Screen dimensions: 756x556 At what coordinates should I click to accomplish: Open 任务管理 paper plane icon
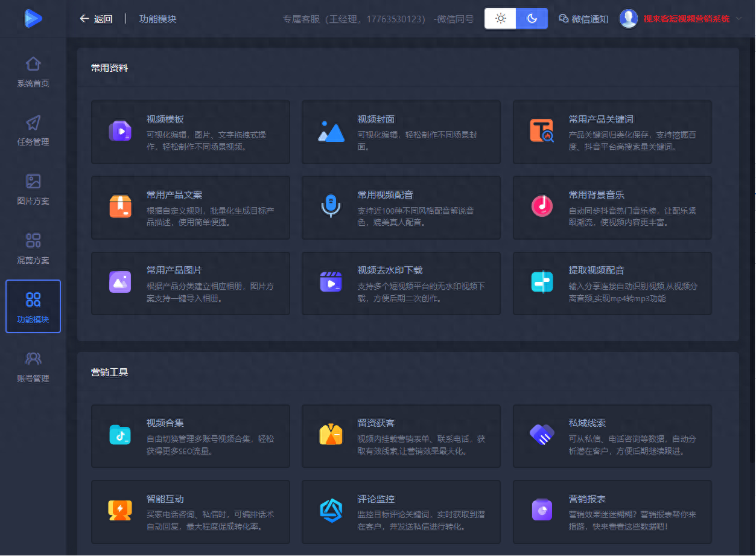[33, 123]
